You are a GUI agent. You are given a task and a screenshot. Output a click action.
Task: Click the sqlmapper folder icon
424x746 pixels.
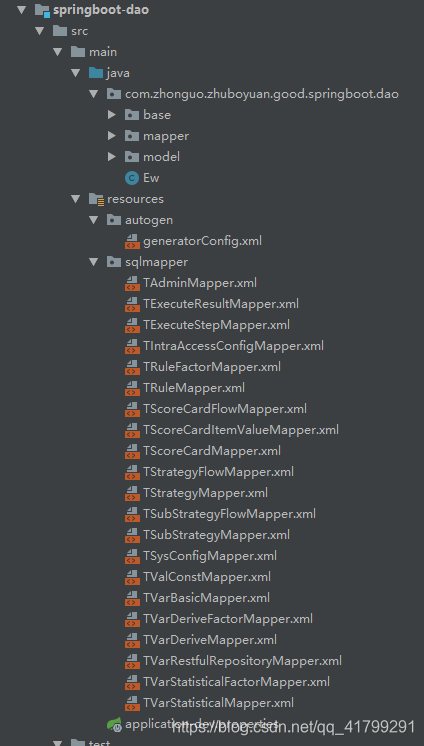114,262
